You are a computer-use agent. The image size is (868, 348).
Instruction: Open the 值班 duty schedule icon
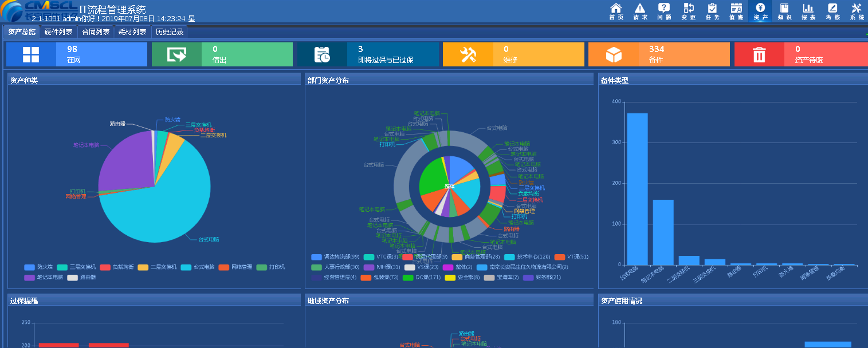[x=737, y=11]
